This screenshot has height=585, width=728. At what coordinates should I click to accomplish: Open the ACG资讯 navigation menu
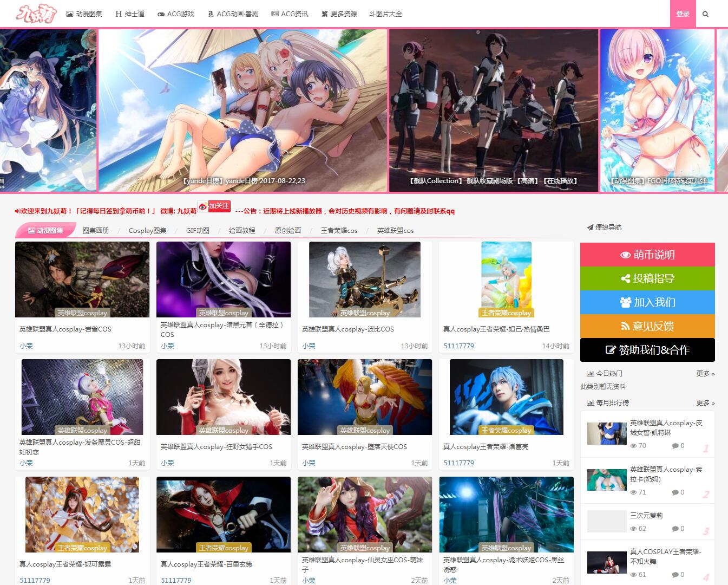[x=290, y=14]
